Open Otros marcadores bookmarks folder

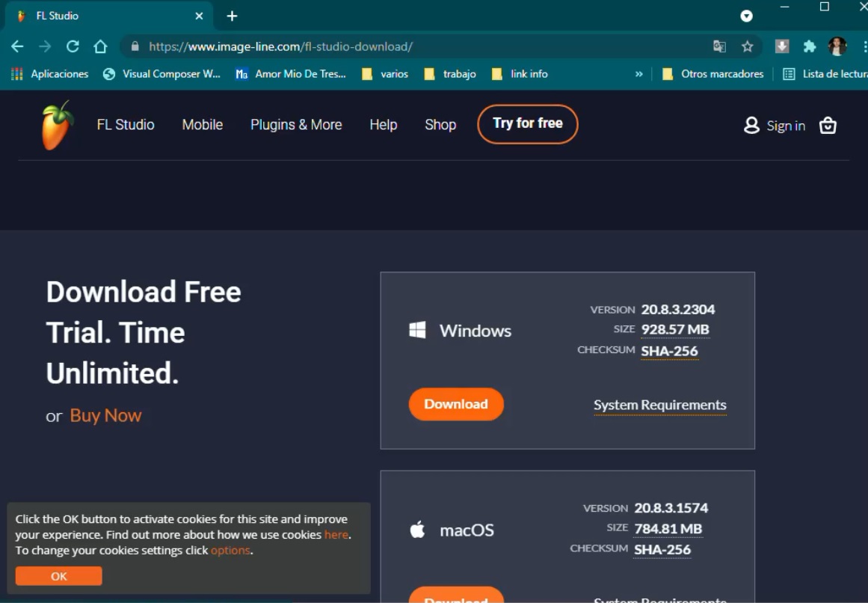pyautogui.click(x=713, y=73)
